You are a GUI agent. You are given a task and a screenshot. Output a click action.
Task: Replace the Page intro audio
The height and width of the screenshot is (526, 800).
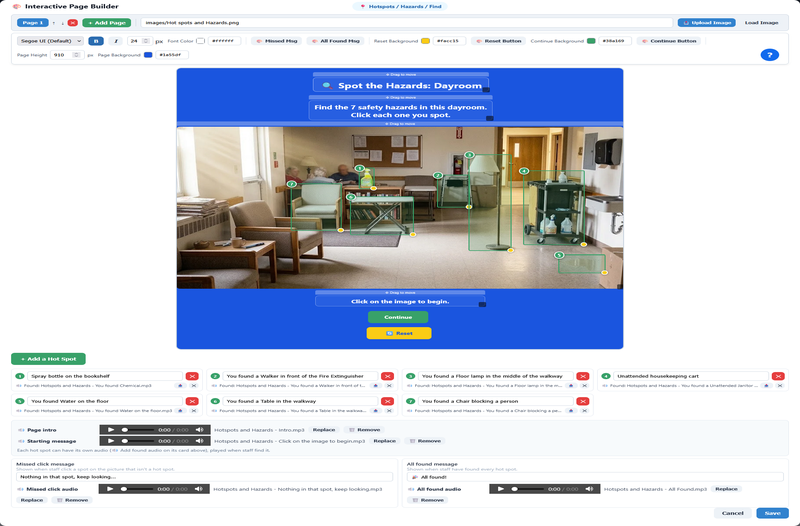click(323, 430)
